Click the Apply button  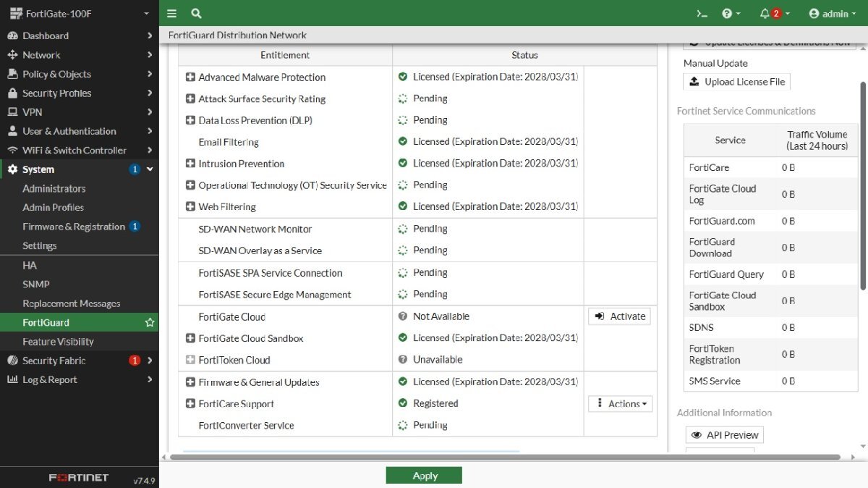[424, 476]
